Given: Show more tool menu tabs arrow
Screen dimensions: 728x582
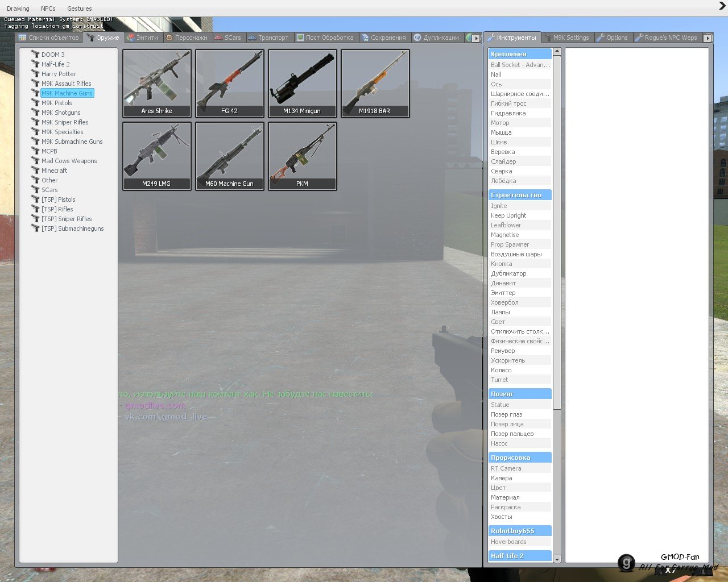Looking at the screenshot, I should (x=708, y=38).
